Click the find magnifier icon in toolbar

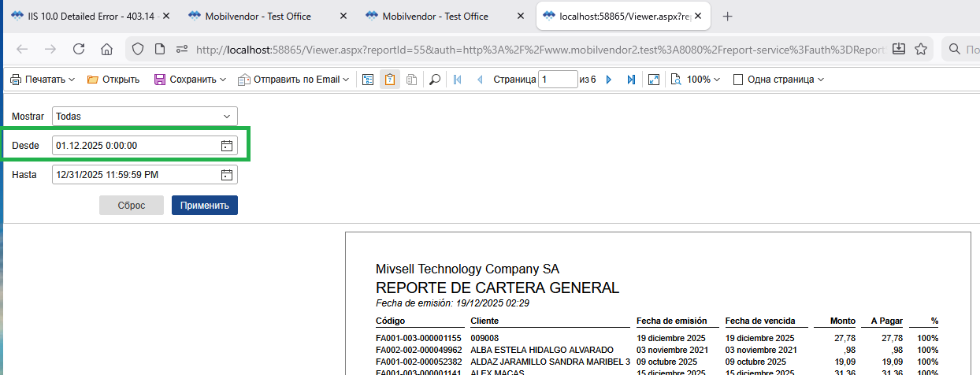pyautogui.click(x=434, y=80)
